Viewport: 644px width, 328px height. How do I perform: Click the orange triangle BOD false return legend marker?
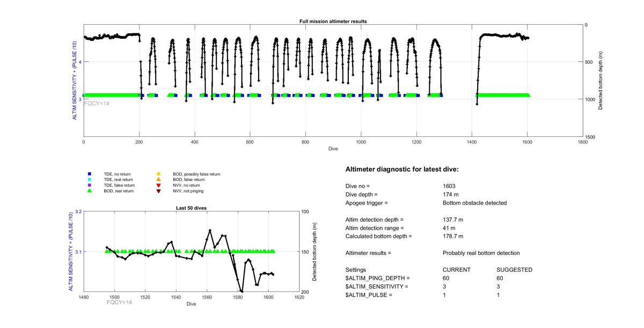(x=158, y=179)
